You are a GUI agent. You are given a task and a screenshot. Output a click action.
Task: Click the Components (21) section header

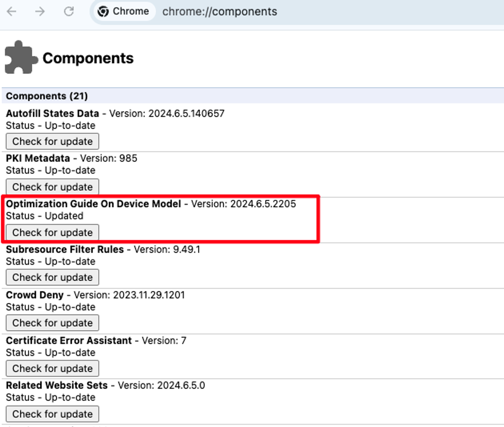(47, 96)
